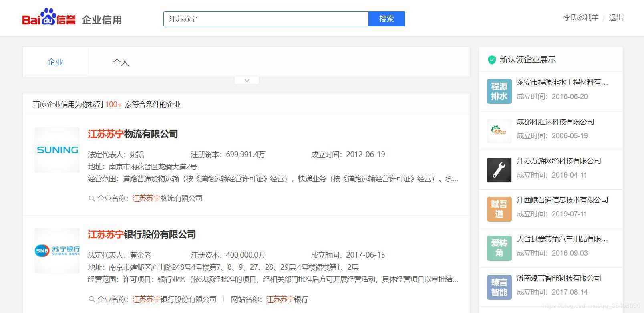Open 泰安市程源排水工程材料 company link
Screen dimensions: 644x313
[x=562, y=82]
